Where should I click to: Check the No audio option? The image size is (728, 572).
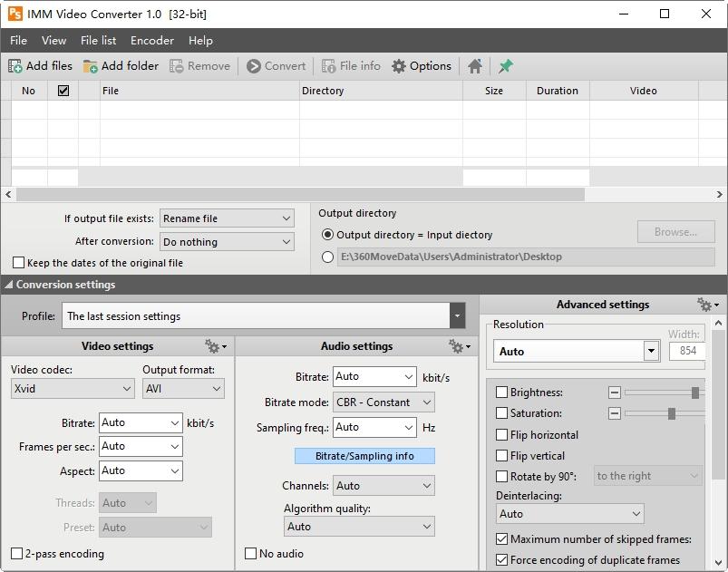point(251,554)
